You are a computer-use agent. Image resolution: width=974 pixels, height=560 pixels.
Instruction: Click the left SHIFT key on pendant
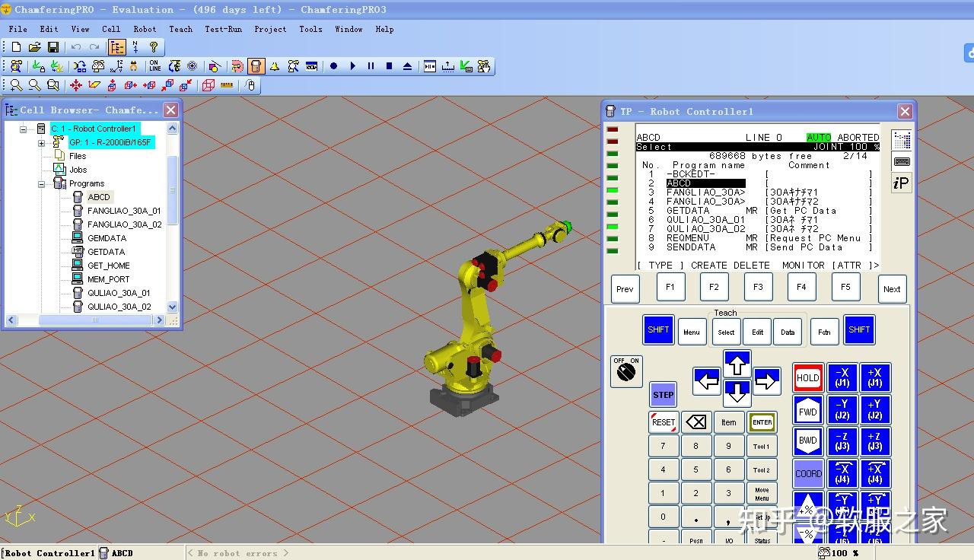tap(658, 329)
